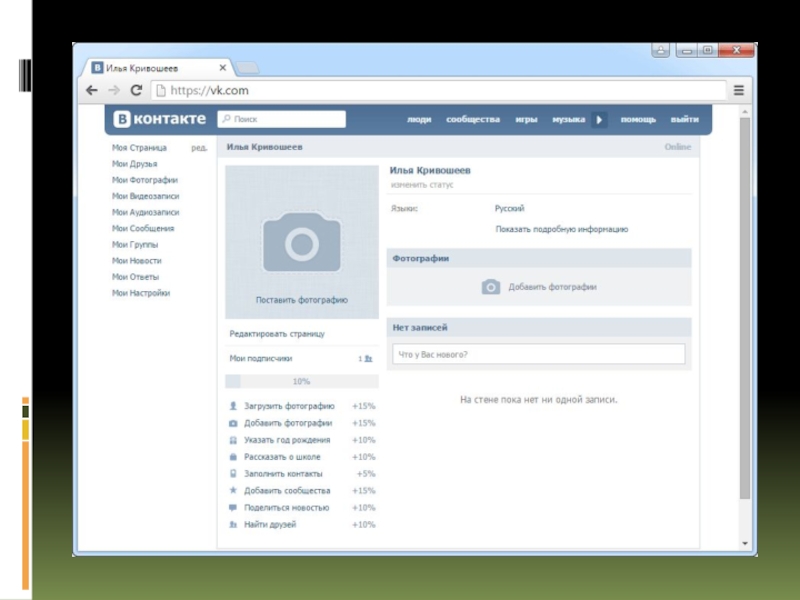Click the Указать год рождения icon
Screen dimensions: 800x600
(x=233, y=440)
